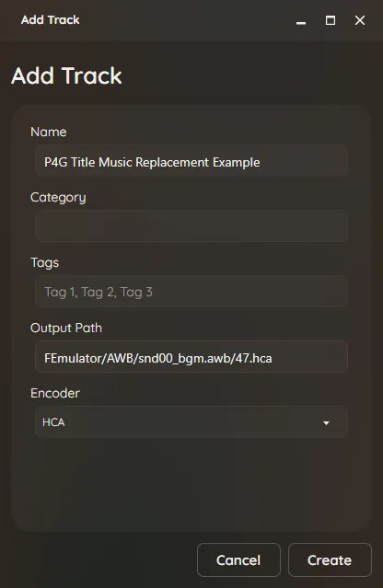Cancel adding the track

pos(238,559)
